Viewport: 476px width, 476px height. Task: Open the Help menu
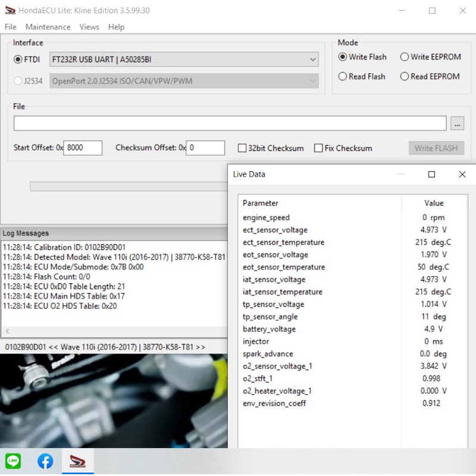tap(116, 27)
